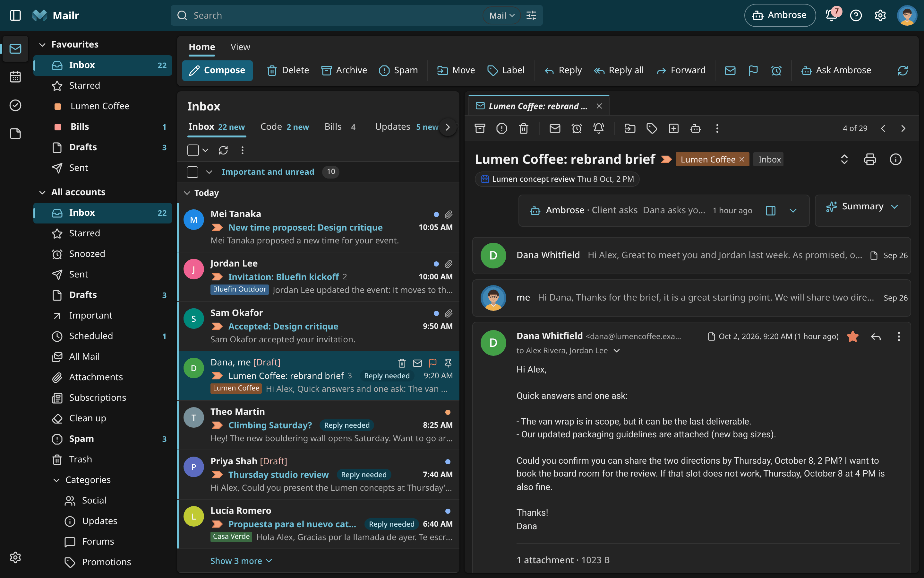
Task: Click the sync refresh icon in ribbon
Action: point(903,70)
